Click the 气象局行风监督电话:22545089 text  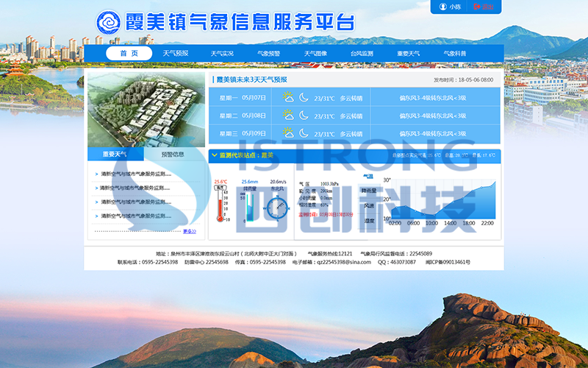coord(396,254)
